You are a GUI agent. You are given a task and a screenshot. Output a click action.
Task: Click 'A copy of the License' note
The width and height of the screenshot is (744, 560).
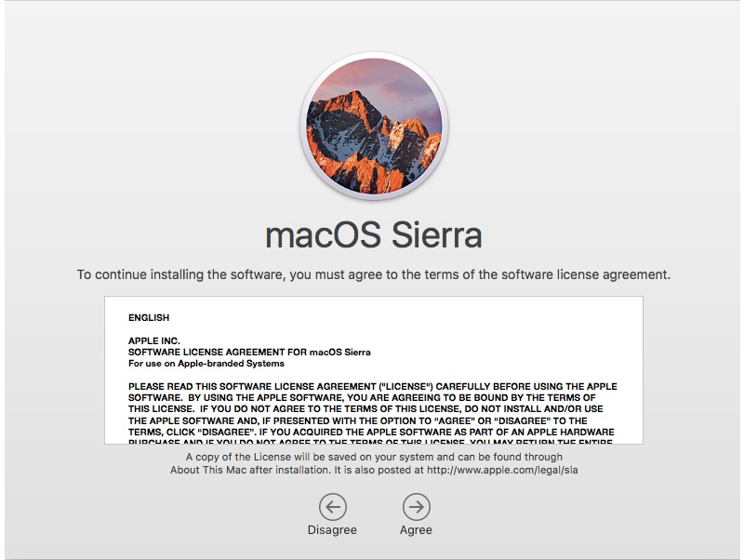(242, 458)
